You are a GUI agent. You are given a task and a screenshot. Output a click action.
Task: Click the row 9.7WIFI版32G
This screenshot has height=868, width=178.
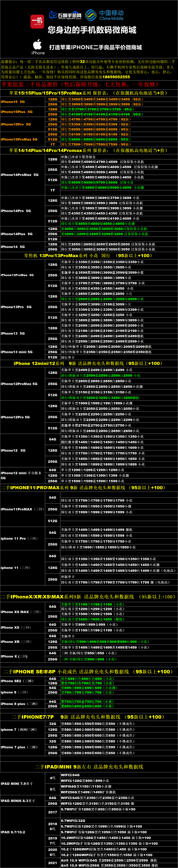pos(119,820)
